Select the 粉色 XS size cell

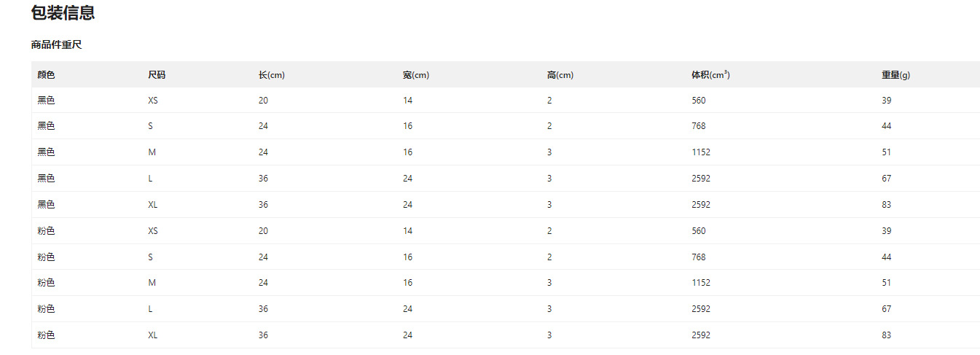pyautogui.click(x=153, y=231)
